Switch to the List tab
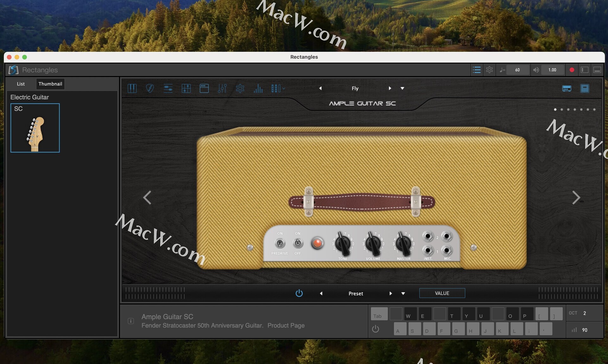The width and height of the screenshot is (608, 364). pos(21,84)
